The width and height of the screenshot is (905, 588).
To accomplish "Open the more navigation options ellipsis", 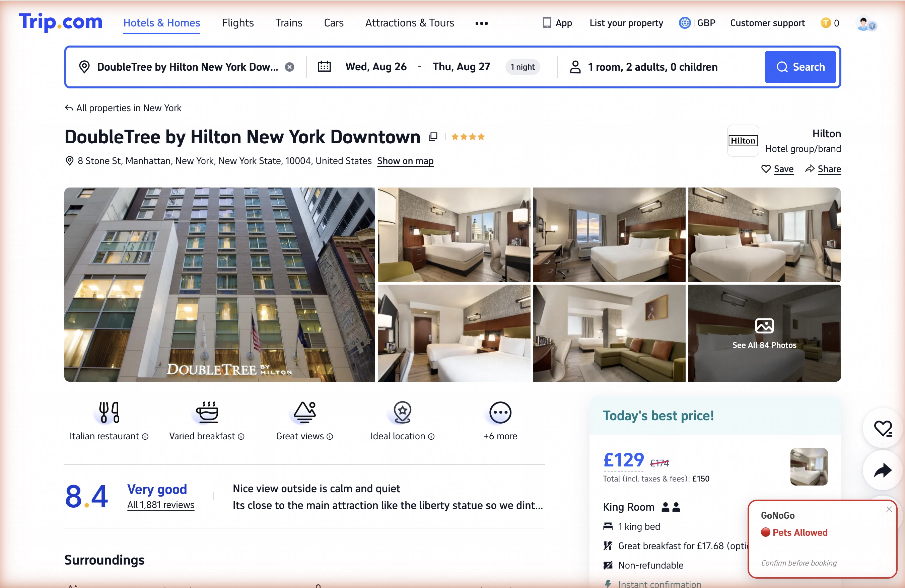I will tap(481, 23).
